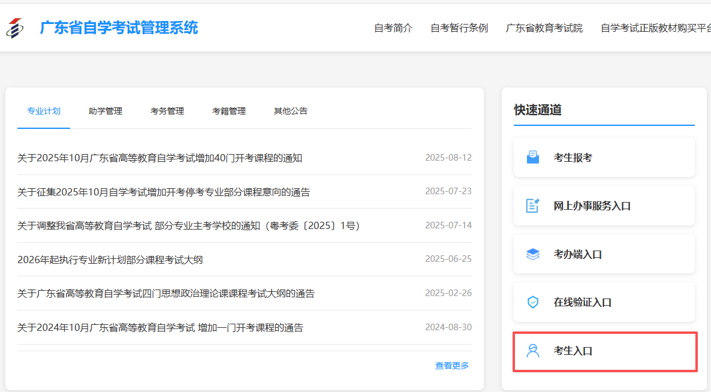Screen dimensions: 711x392
Task: Click the date 2025-02-26
Action: point(448,293)
